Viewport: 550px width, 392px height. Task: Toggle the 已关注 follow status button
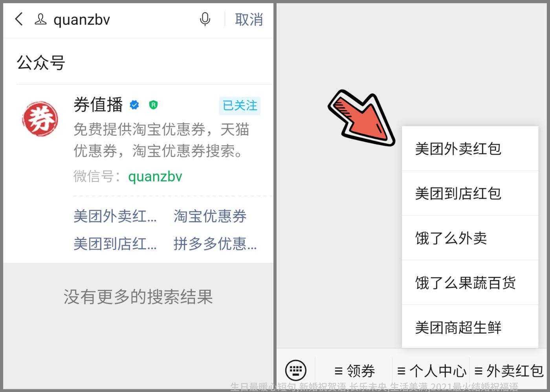pyautogui.click(x=240, y=105)
